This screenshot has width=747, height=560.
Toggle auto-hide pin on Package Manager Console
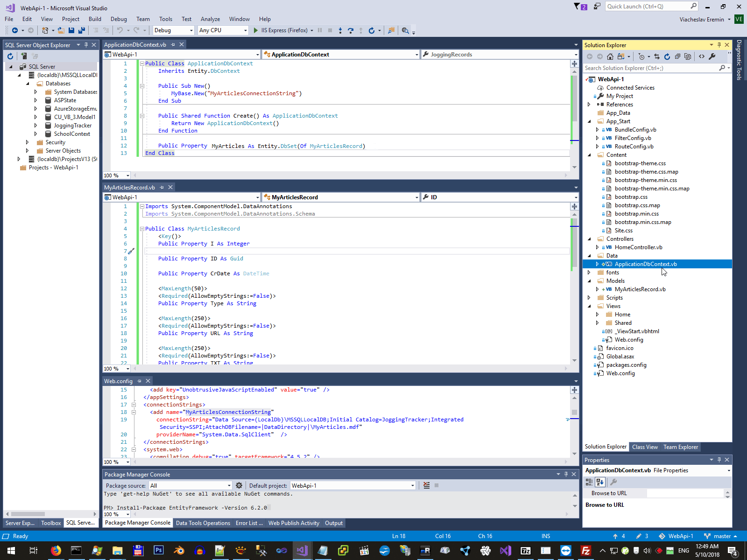click(566, 474)
